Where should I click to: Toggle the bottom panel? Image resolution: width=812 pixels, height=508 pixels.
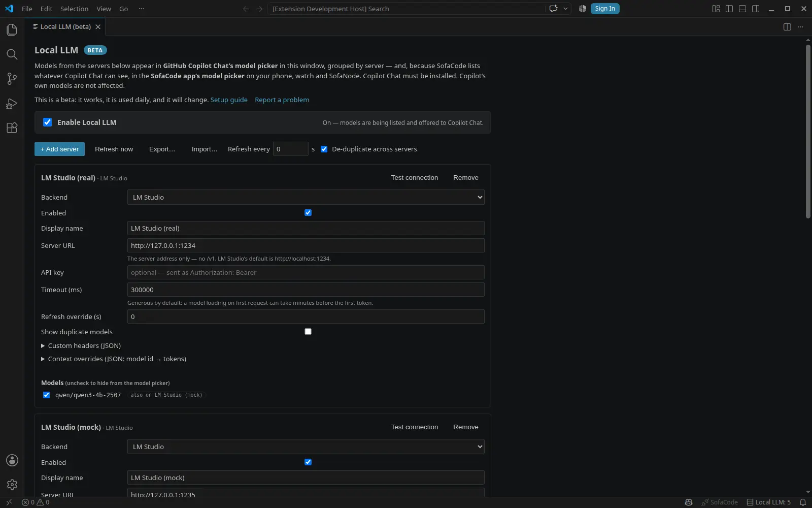tap(742, 9)
